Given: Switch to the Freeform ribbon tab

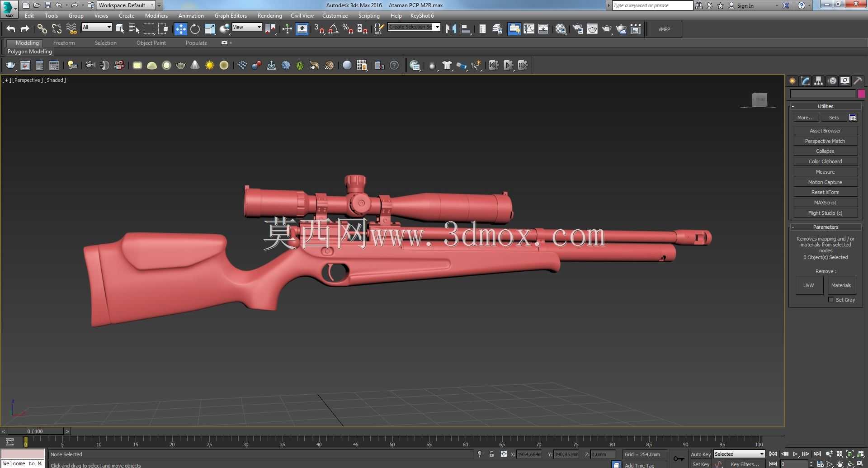Looking at the screenshot, I should [64, 43].
